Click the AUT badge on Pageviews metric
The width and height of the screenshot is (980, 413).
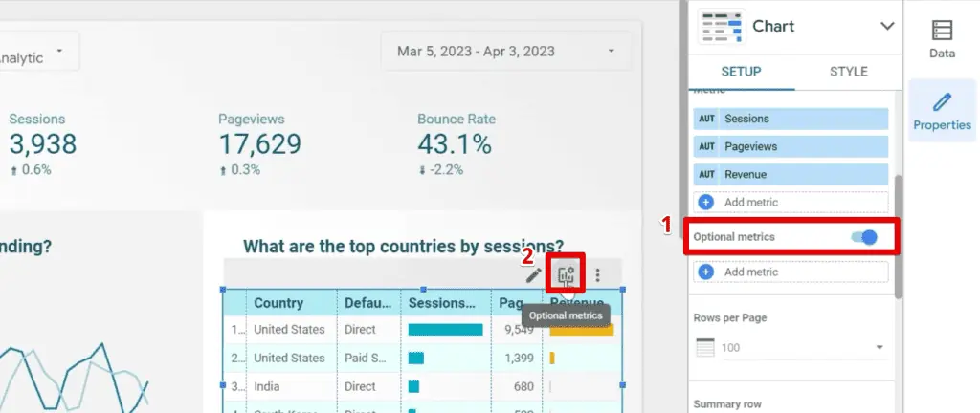707,146
